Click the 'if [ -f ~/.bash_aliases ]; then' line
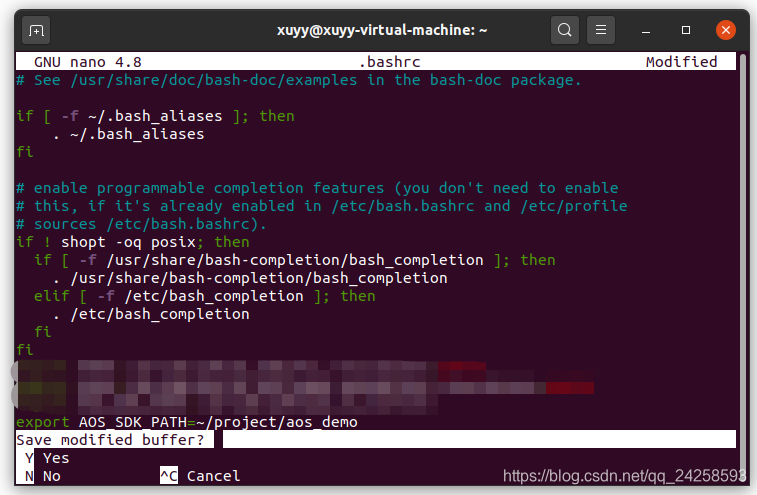757x495 pixels. [155, 116]
